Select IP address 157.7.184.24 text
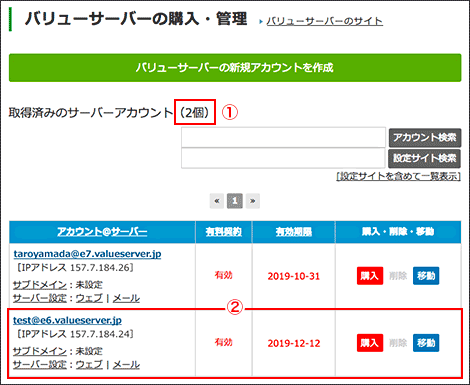This screenshot has height=385, width=470. 100,334
